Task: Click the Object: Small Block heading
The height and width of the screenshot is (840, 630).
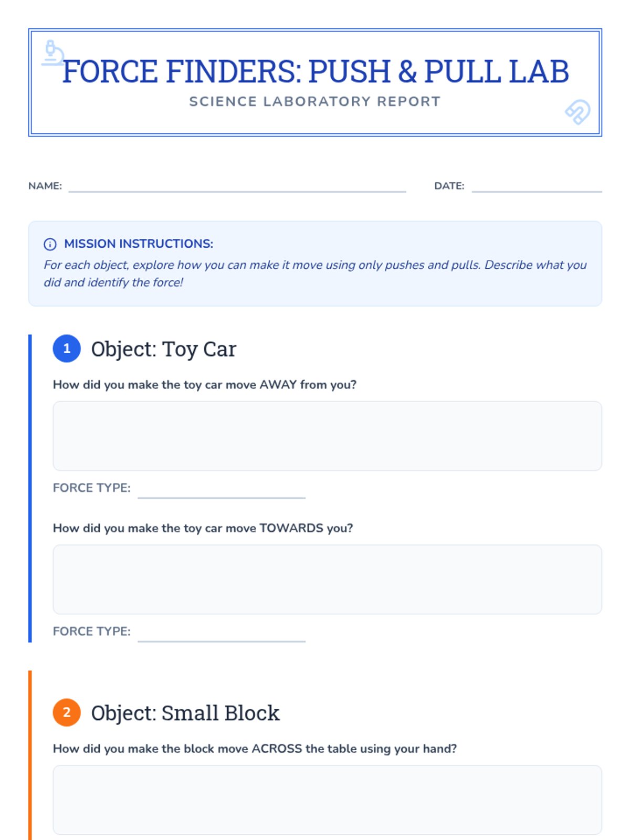Action: point(185,713)
